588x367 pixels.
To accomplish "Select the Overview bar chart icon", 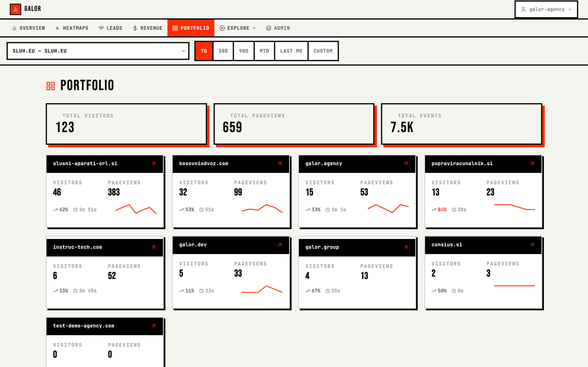I will [14, 28].
